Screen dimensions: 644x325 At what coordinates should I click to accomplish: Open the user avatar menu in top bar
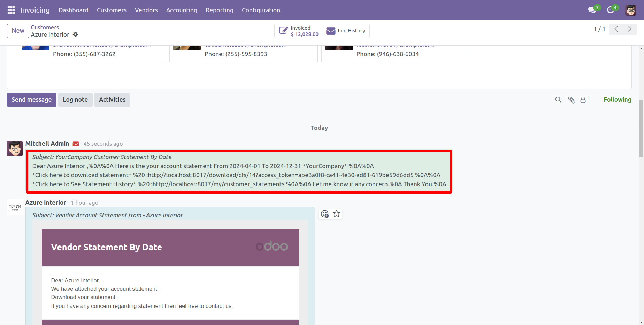631,10
